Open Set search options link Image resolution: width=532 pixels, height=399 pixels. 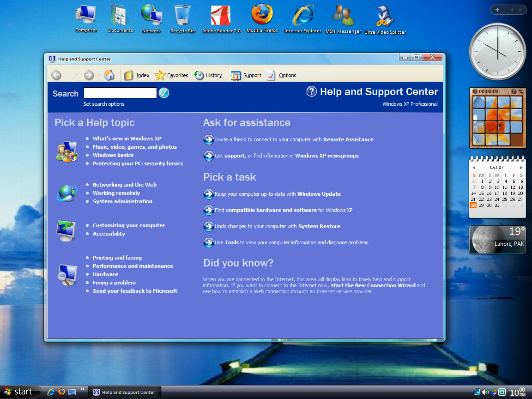[x=104, y=104]
